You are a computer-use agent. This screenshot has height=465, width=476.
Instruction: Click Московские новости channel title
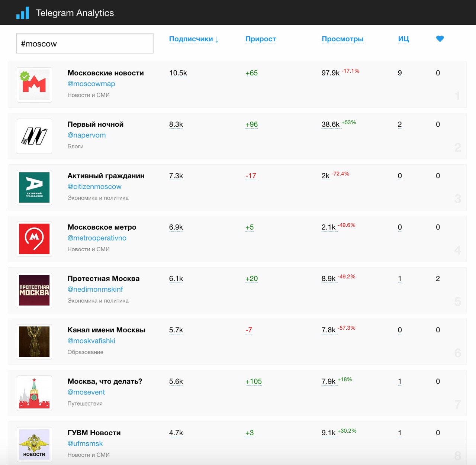106,73
